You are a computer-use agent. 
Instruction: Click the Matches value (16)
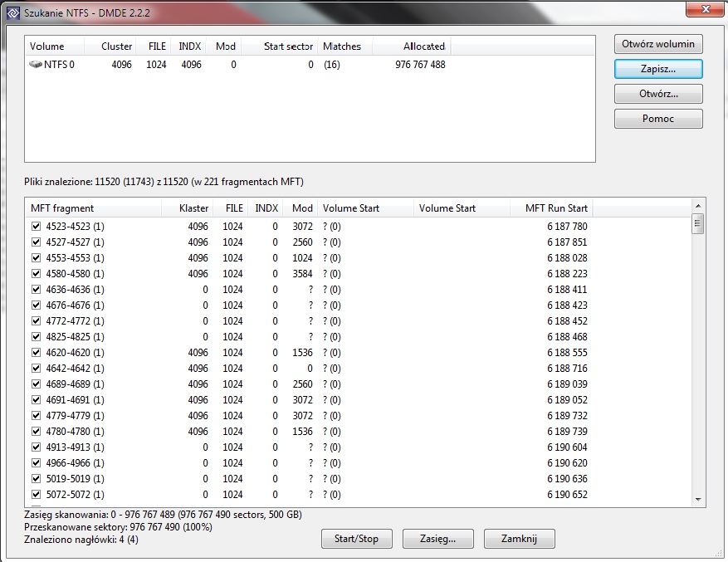[x=331, y=65]
